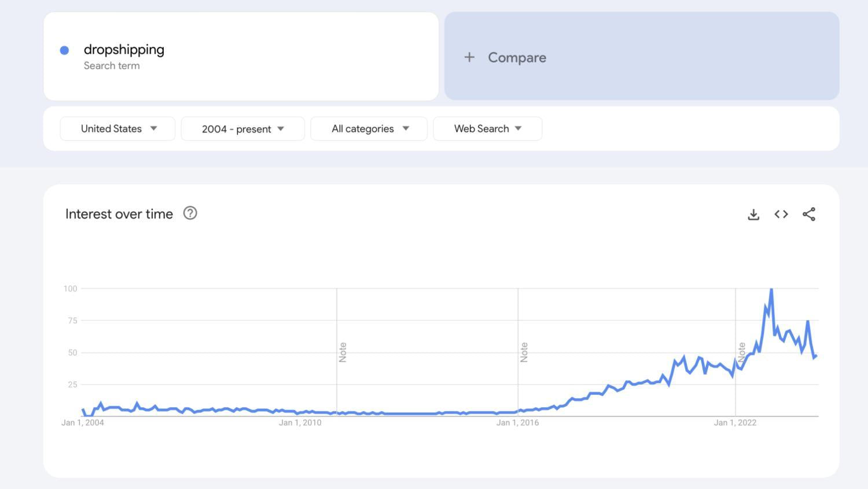The width and height of the screenshot is (868, 489).
Task: Click the plus icon in the Compare box
Action: [x=468, y=57]
